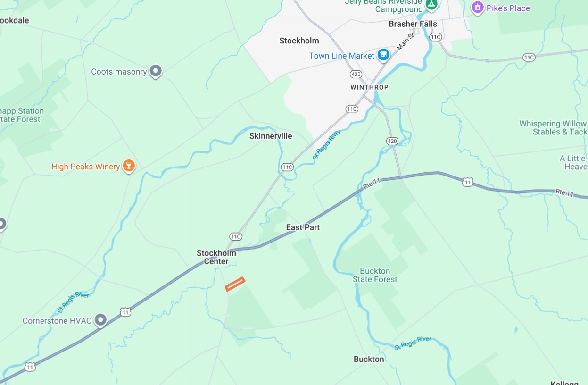Click the Town Line Market shop icon
Viewport: 588px width, 385px height.
click(x=383, y=55)
